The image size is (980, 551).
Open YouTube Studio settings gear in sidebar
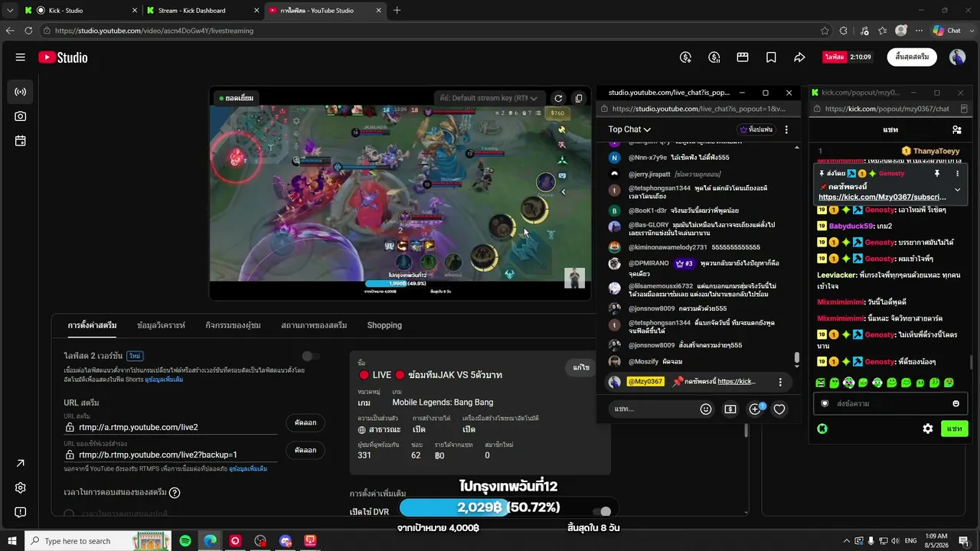pos(21,487)
